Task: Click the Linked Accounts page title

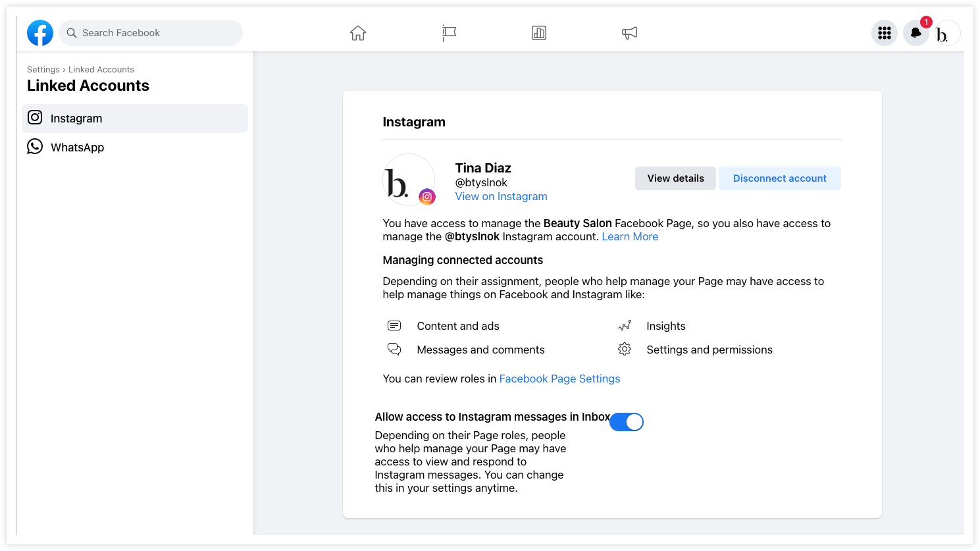Action: tap(88, 86)
